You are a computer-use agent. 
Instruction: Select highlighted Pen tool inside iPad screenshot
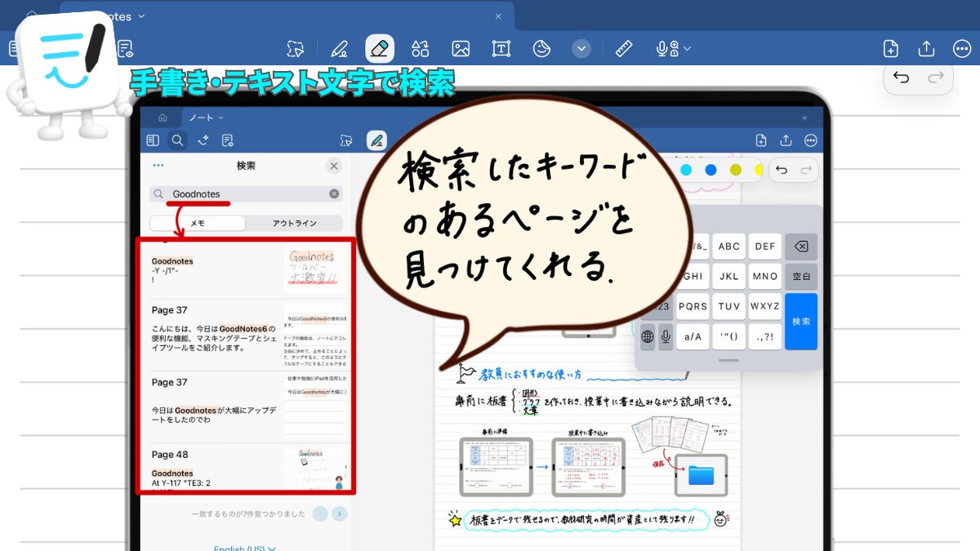click(376, 140)
